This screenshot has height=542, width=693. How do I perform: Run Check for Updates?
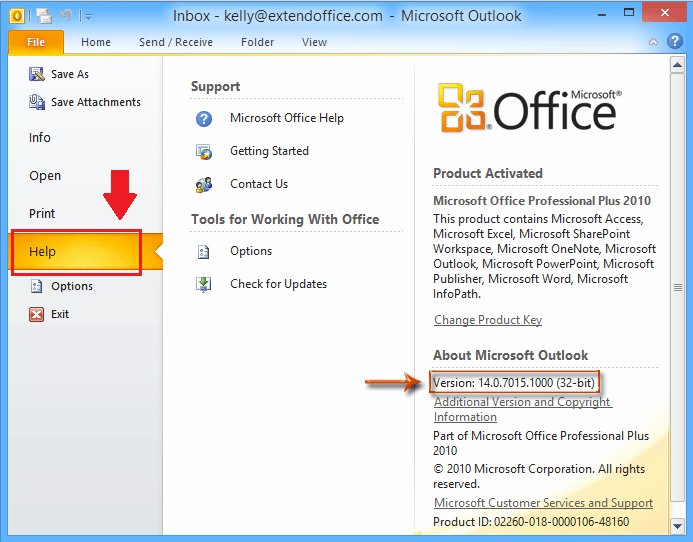[278, 284]
